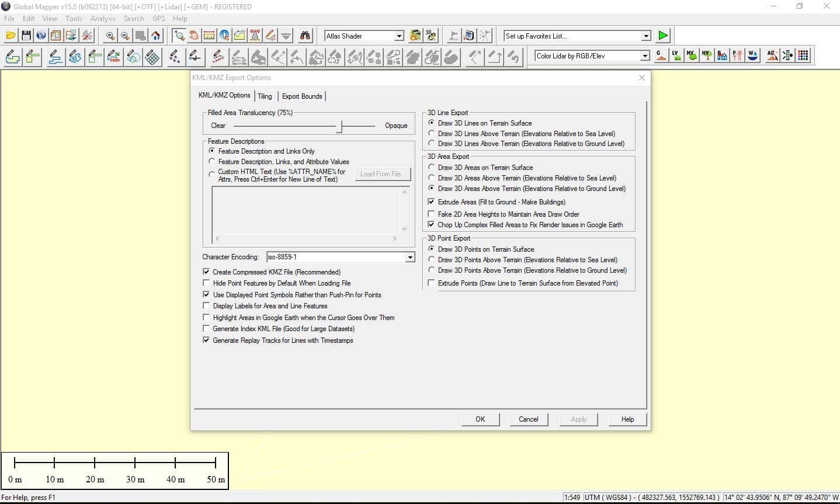This screenshot has height=504, width=840.
Task: Select Feature Description, Links, and Attribute Values
Action: click(x=279, y=162)
